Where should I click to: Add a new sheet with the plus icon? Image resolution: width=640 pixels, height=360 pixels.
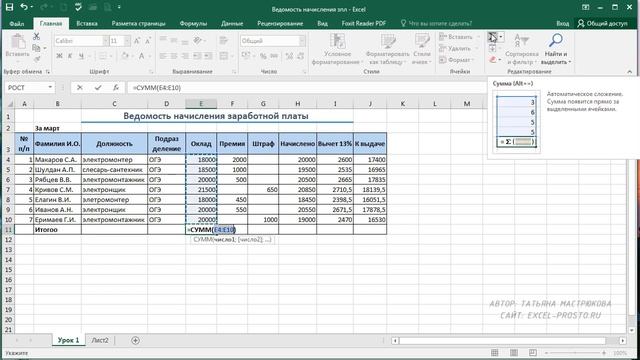(x=136, y=340)
